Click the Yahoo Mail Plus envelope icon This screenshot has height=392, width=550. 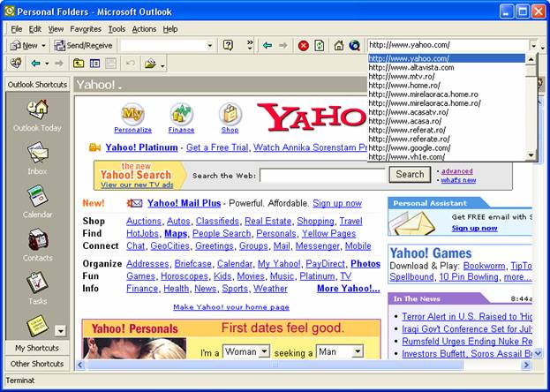[135, 203]
